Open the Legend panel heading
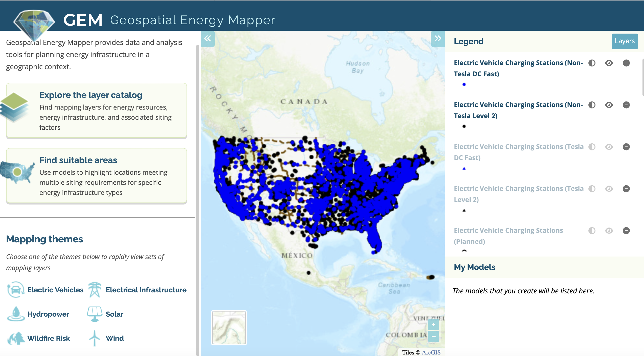Viewport: 644px width, 356px height. click(468, 41)
